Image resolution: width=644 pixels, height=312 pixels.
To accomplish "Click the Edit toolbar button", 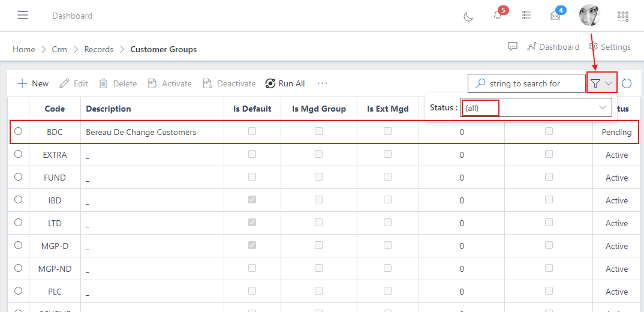I will coord(74,83).
